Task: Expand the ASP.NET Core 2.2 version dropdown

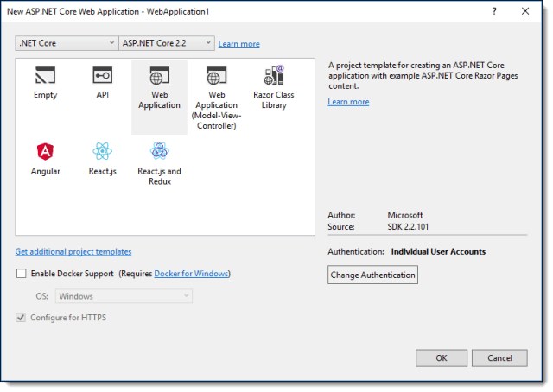Action: [x=166, y=43]
